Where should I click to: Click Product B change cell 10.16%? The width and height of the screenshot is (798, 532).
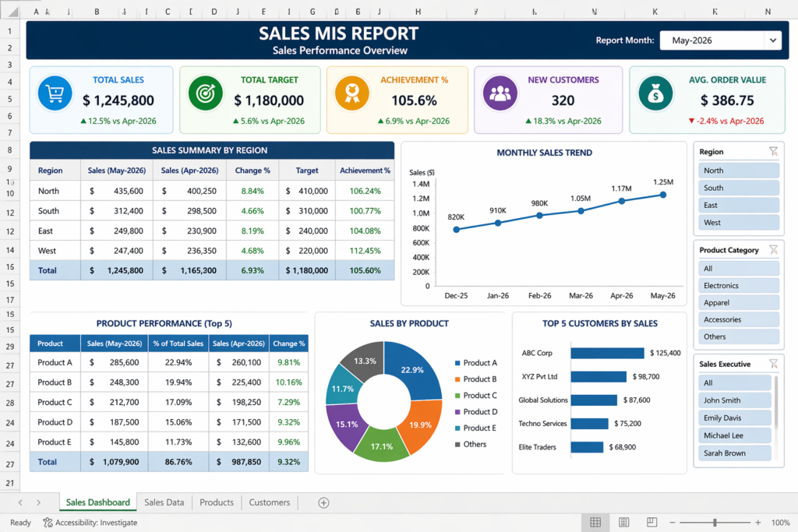[288, 382]
